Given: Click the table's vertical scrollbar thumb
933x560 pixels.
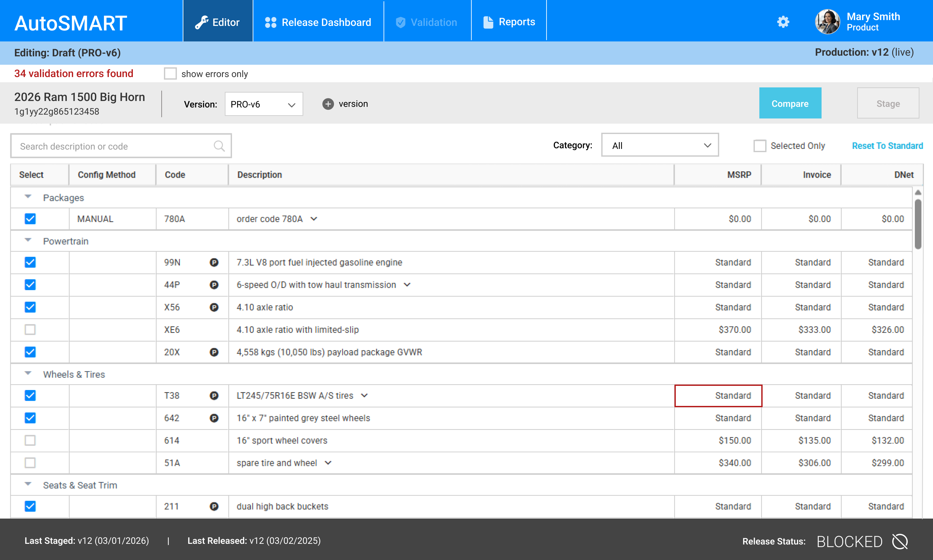Looking at the screenshot, I should [x=918, y=225].
